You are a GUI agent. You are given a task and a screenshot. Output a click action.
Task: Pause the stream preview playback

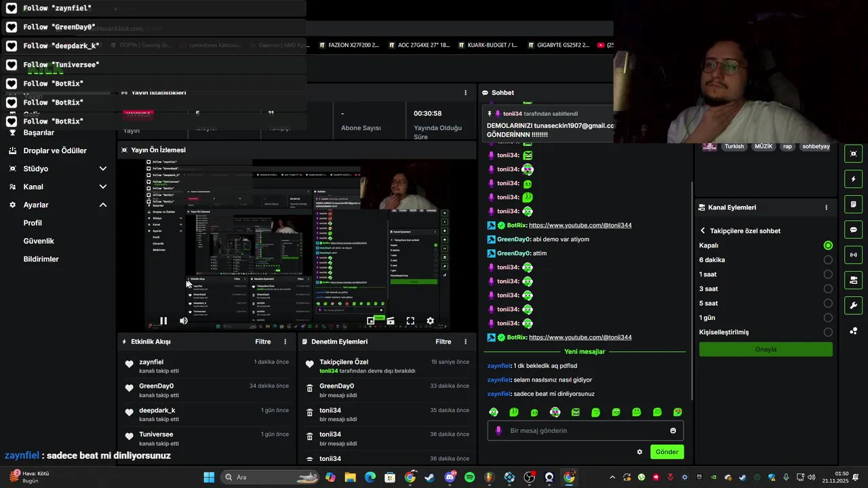click(163, 321)
